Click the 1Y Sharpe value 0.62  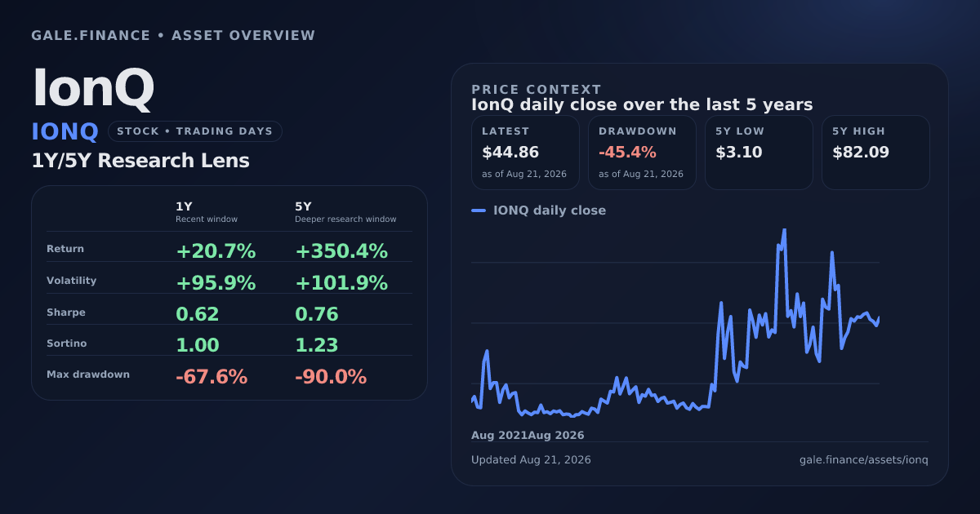198,315
